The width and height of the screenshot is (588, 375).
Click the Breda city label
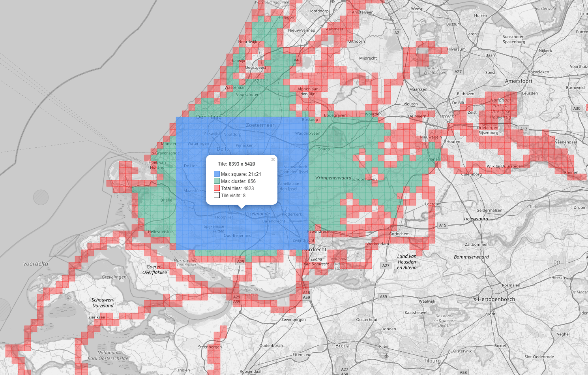[343, 346]
